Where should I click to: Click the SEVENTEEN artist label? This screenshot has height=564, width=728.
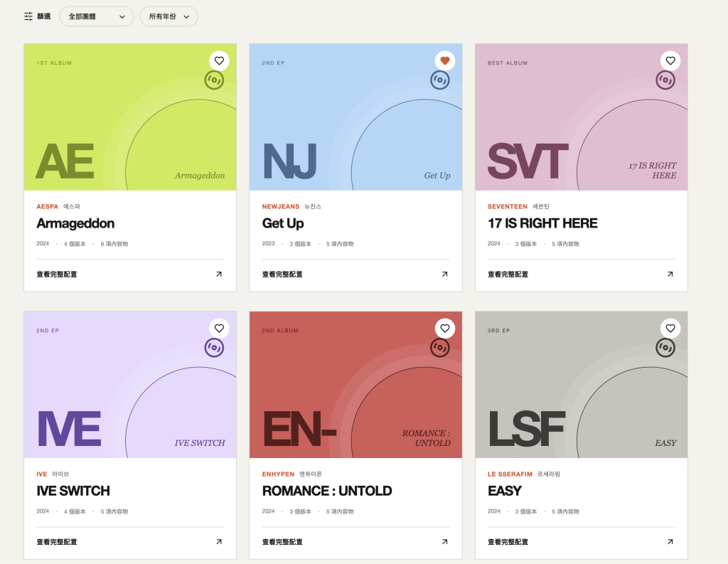click(508, 206)
